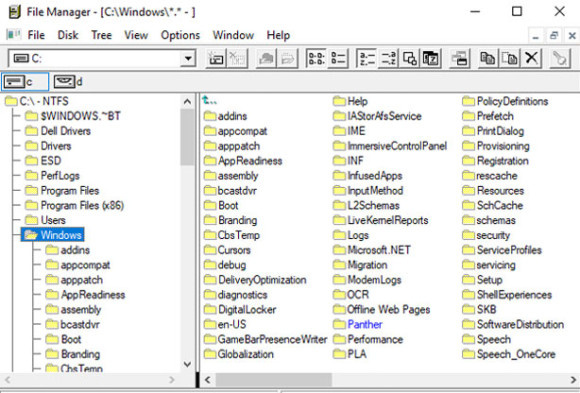Sort files by size toolbar button
580x393 pixels.
coord(409,58)
